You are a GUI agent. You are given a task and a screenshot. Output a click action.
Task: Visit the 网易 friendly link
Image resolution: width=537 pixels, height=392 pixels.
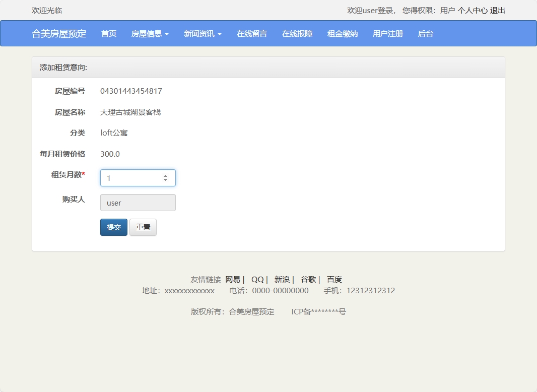(233, 279)
